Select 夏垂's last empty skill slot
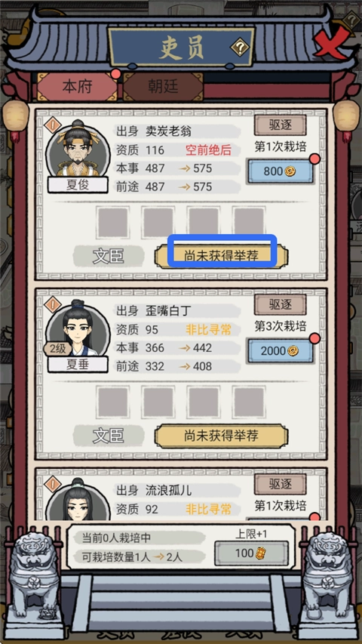The width and height of the screenshot is (362, 644). pyautogui.click(x=249, y=402)
